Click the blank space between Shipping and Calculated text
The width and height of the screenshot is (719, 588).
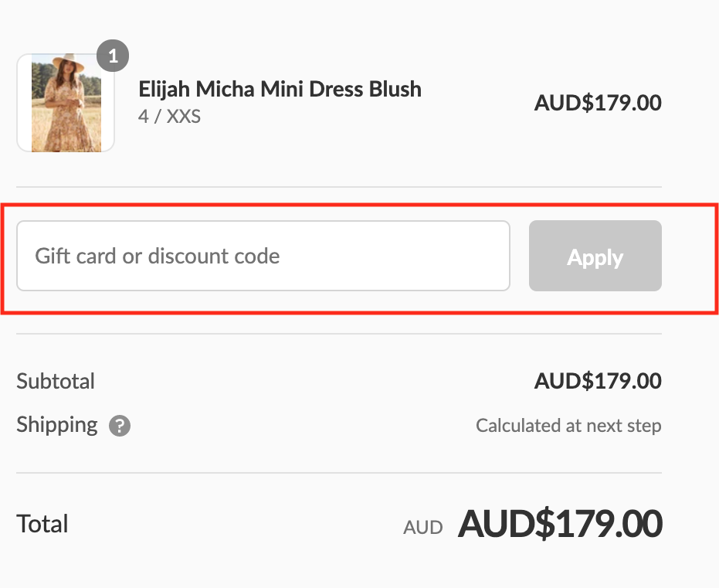301,426
